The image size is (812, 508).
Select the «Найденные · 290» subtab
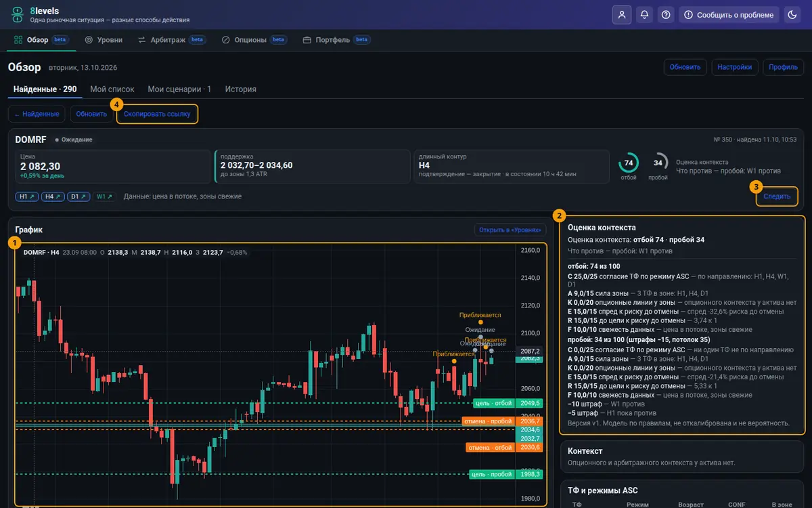coord(45,89)
